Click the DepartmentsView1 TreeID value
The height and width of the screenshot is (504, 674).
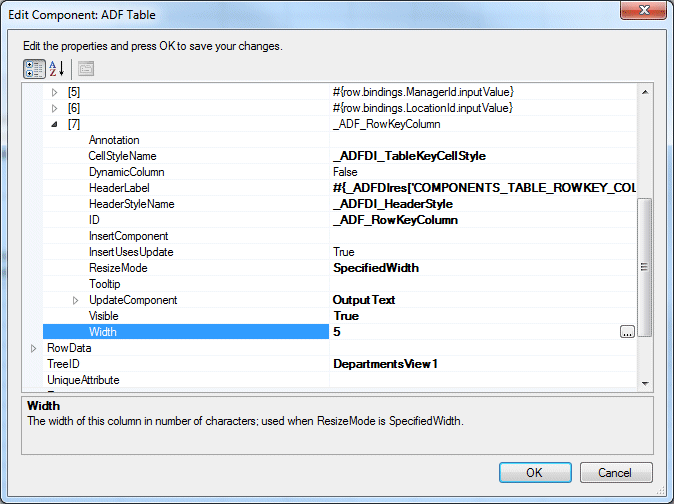[385, 364]
